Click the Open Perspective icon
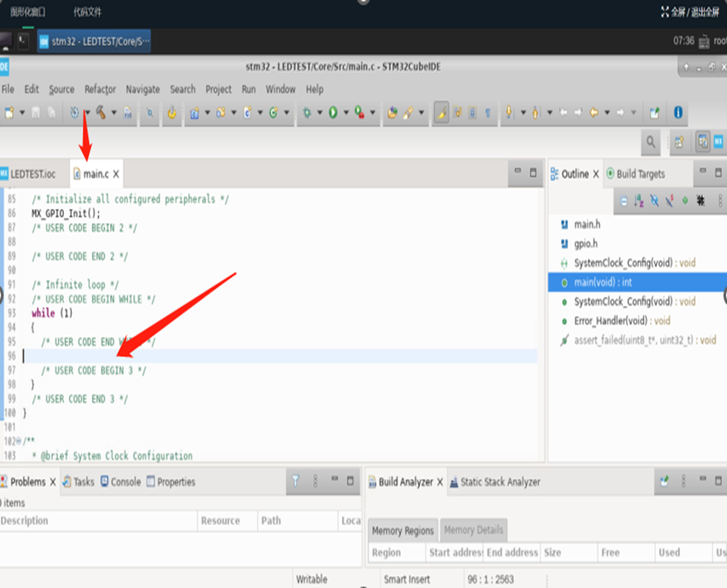The image size is (727, 588). (679, 142)
